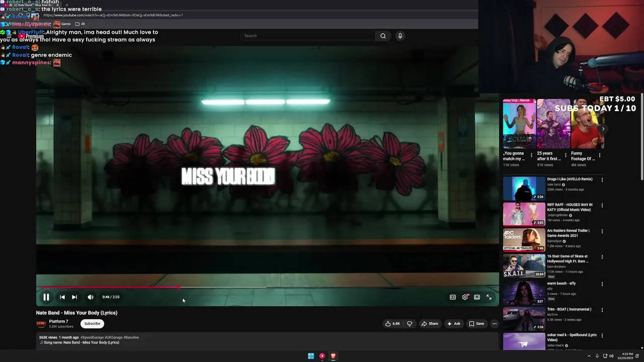Viewport: 644px width, 362px height.
Task: Open nate band channel under Drugs I Like
Action: coord(554,185)
